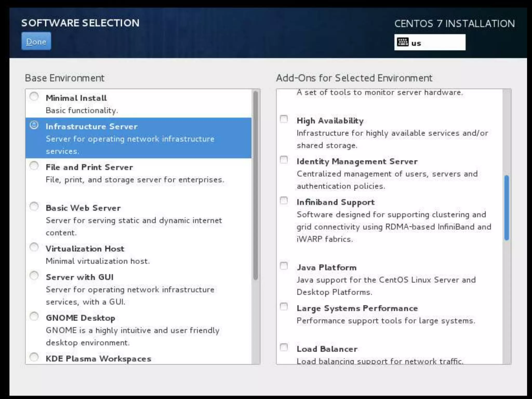This screenshot has height=399, width=532.
Task: Enable High Availability add-on checkbox
Action: pyautogui.click(x=284, y=119)
